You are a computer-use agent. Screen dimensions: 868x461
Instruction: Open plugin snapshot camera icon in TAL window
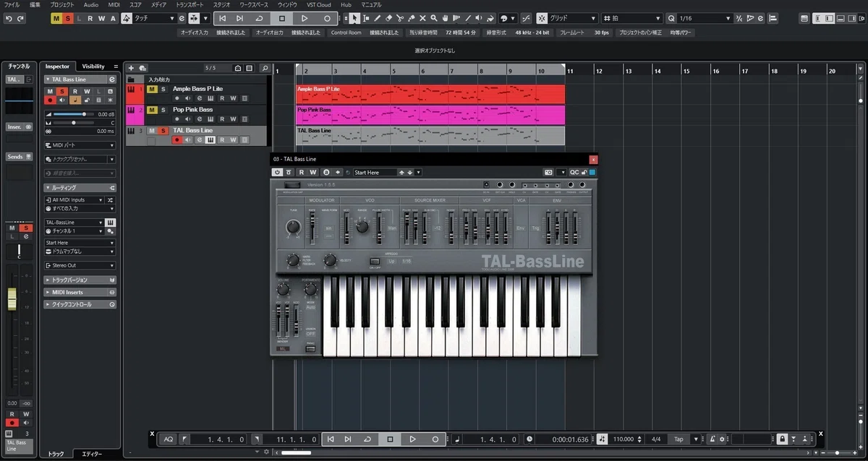(x=548, y=172)
